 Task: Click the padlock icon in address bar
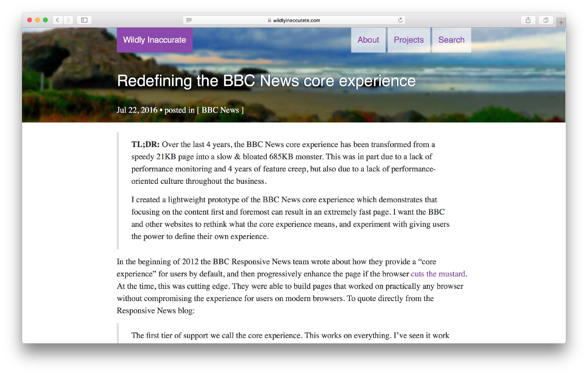coord(269,20)
